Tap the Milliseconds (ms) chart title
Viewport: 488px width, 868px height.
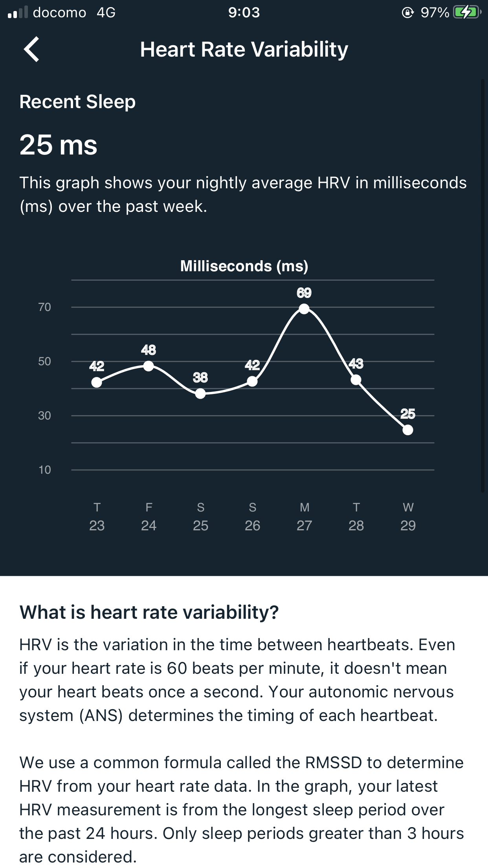pos(244,266)
